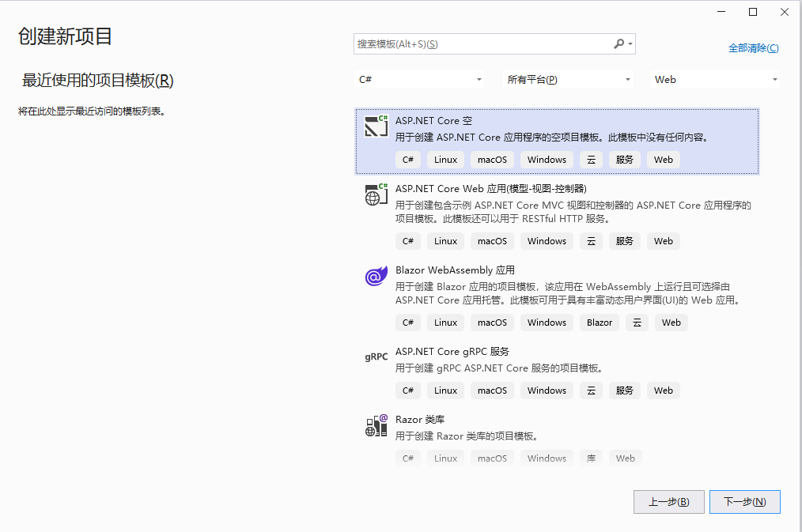This screenshot has height=532, width=802.
Task: Maximize the dialog window
Action: point(753,11)
